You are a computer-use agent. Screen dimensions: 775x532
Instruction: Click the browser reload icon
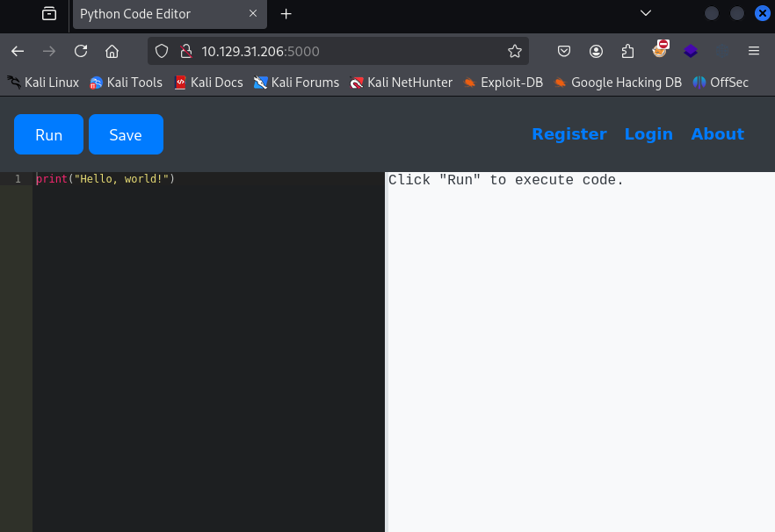tap(81, 51)
